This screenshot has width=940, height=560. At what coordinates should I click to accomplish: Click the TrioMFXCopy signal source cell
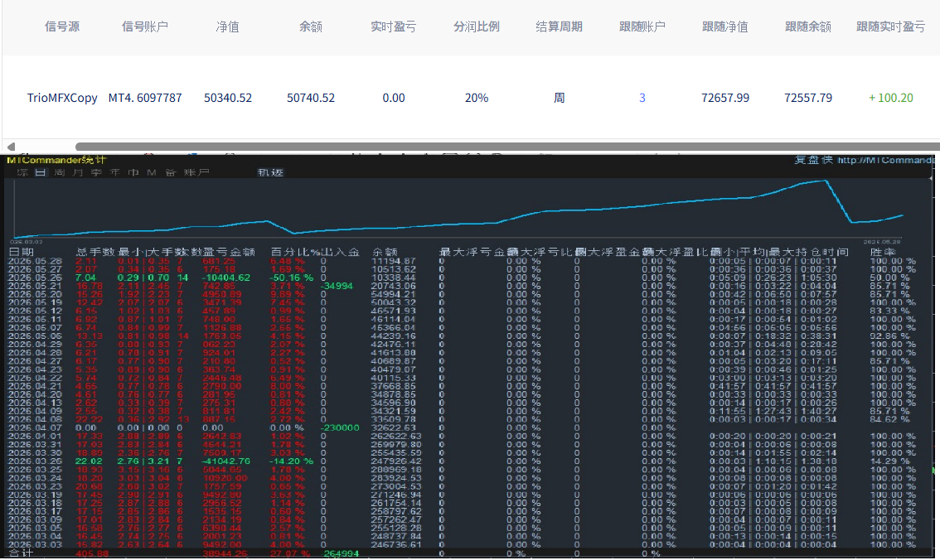(62, 98)
